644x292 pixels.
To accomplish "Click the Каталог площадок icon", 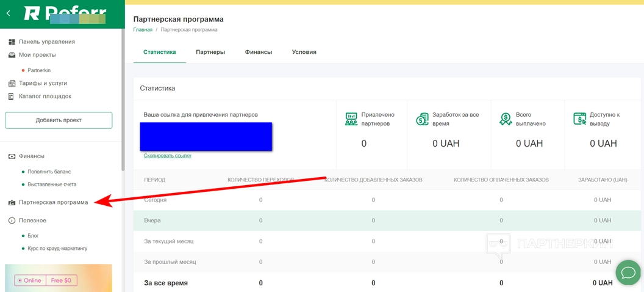I will coord(12,97).
